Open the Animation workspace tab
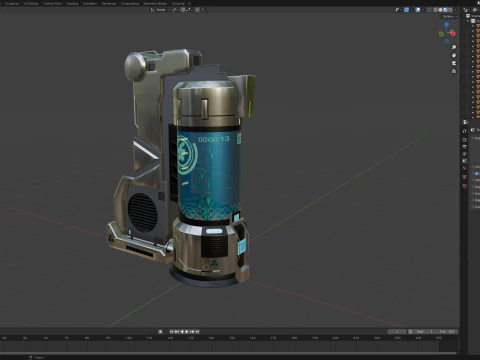The image size is (480, 360). pos(90,3)
